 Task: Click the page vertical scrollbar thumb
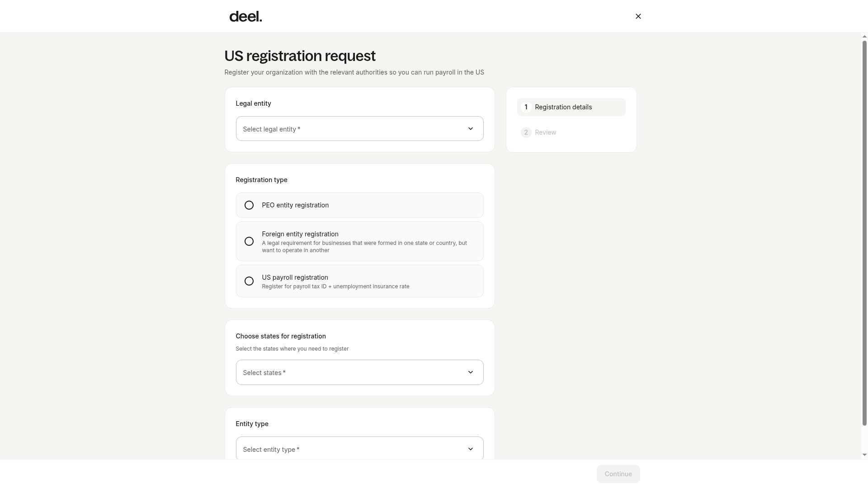pos(864,233)
